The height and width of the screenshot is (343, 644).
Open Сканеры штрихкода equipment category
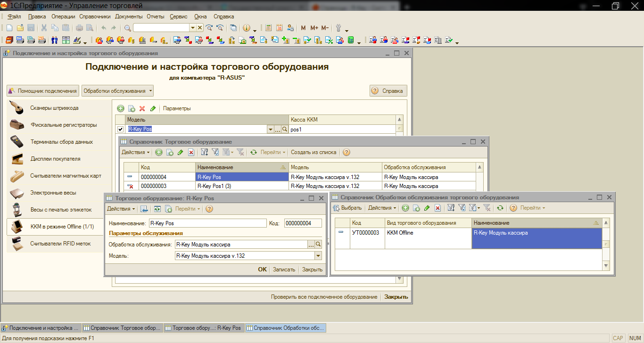[x=54, y=108]
